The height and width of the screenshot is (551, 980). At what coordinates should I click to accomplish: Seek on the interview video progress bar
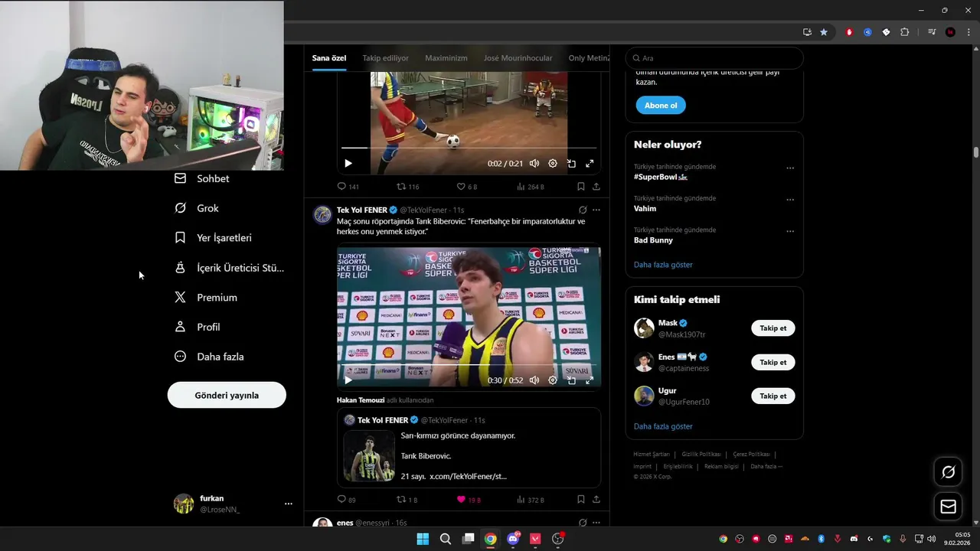pos(469,365)
